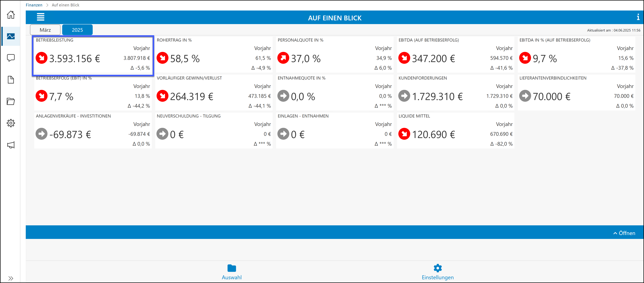This screenshot has height=283, width=644.
Task: Click the Betriebsleistung value 3.593.156 €
Action: point(75,59)
